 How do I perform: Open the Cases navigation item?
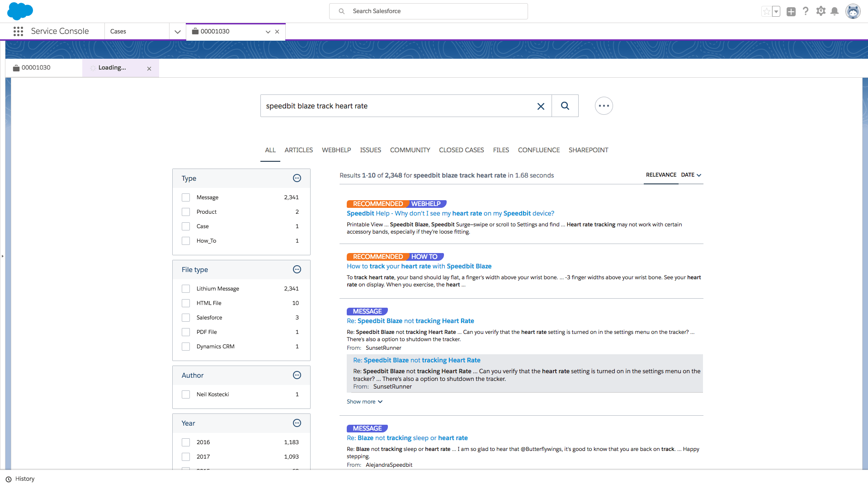(x=137, y=32)
